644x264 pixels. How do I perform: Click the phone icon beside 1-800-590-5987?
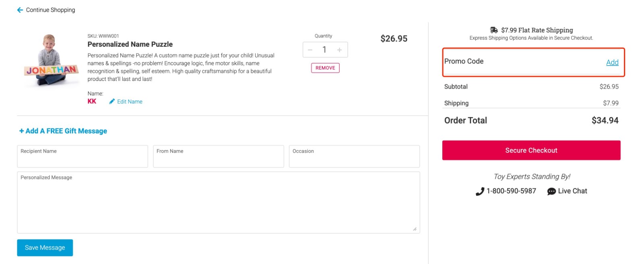[480, 192]
